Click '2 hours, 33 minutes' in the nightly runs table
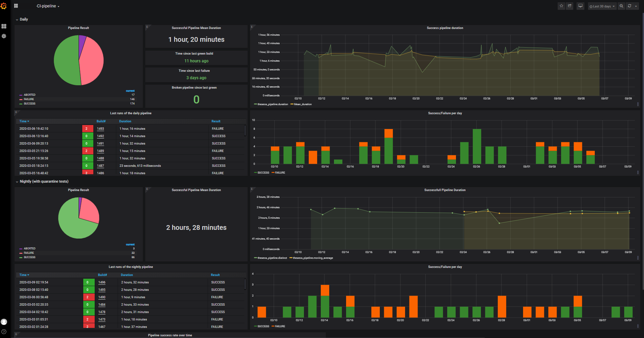 135,305
